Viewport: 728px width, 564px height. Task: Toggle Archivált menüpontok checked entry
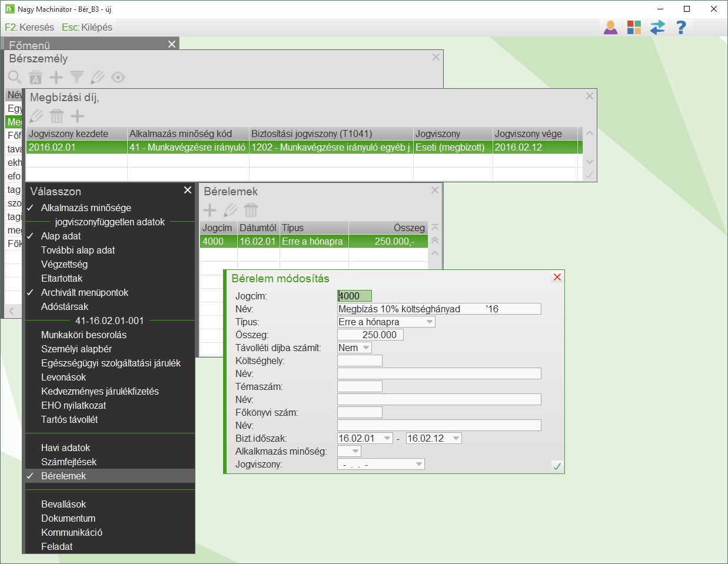tap(85, 292)
